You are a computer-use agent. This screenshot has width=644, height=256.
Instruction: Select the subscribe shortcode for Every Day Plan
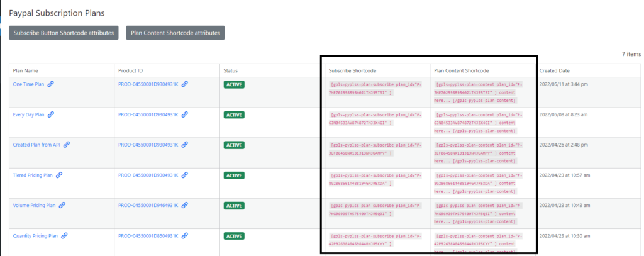(x=375, y=119)
